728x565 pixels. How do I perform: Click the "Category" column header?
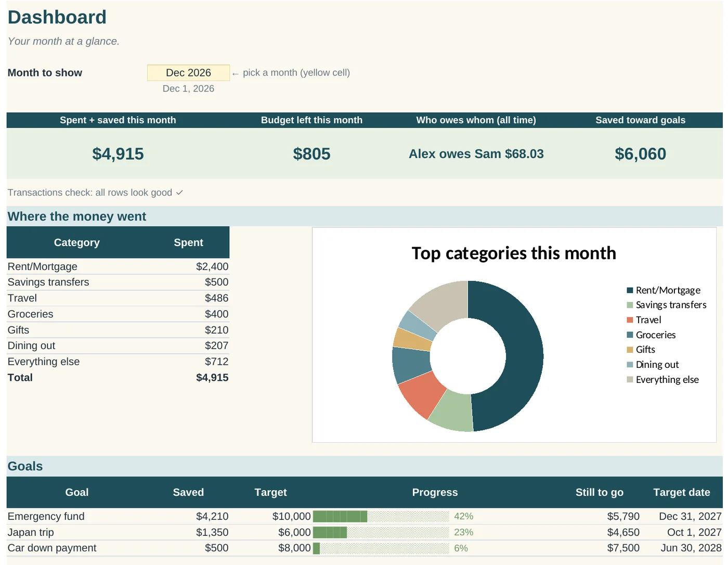(77, 242)
